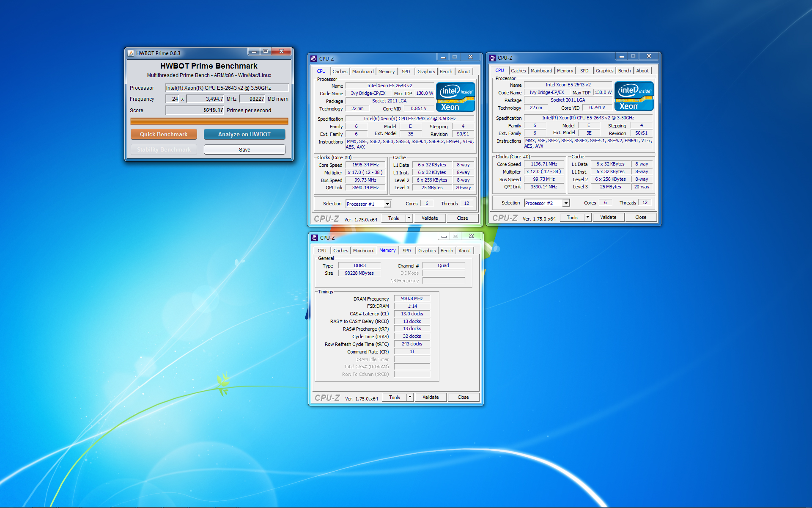This screenshot has width=812, height=508.
Task: Select SPD tab in Processor #2 window
Action: tap(584, 71)
